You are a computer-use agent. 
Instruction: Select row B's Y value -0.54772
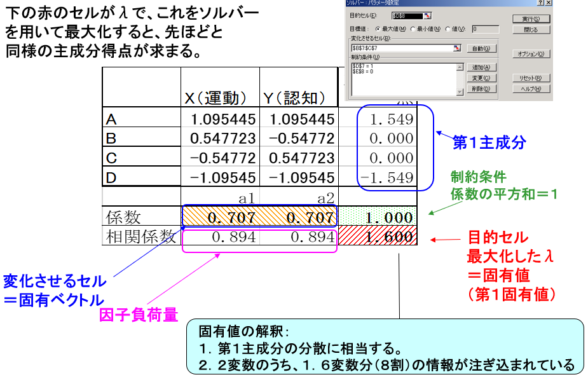[x=299, y=138]
